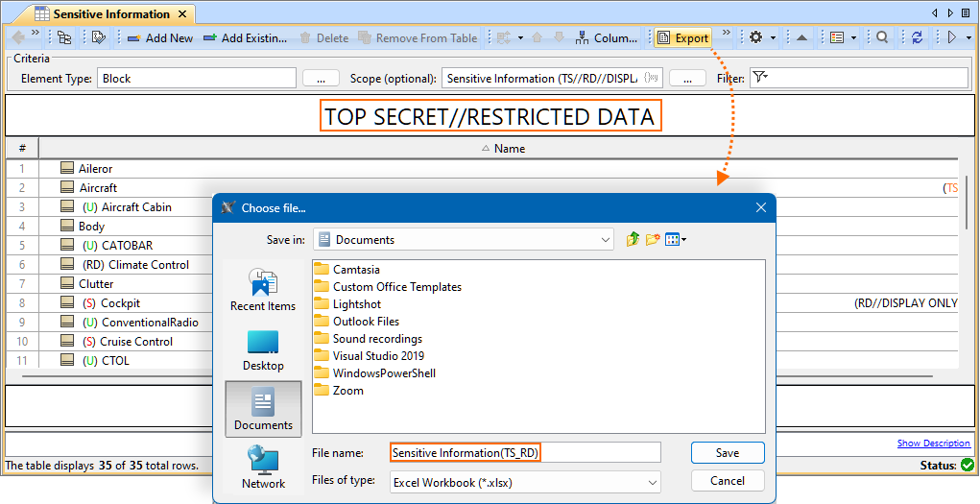
Task: Select the Aileror row
Action: tap(482, 169)
